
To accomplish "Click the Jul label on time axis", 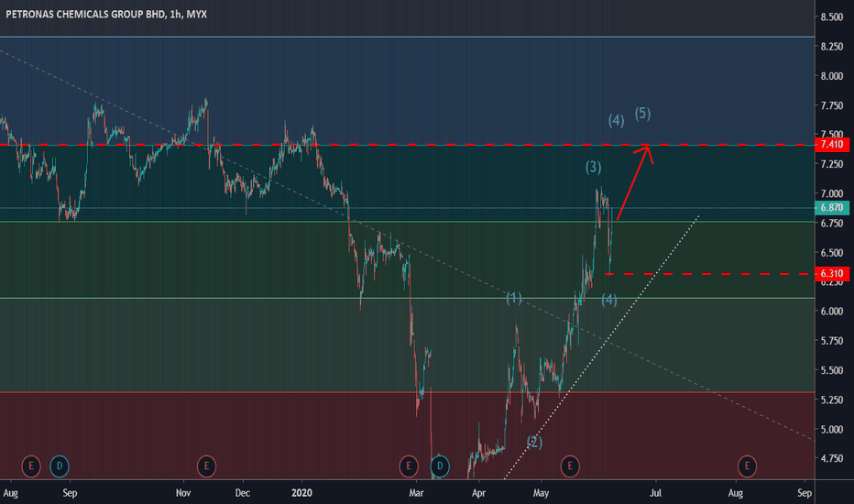I will (656, 493).
